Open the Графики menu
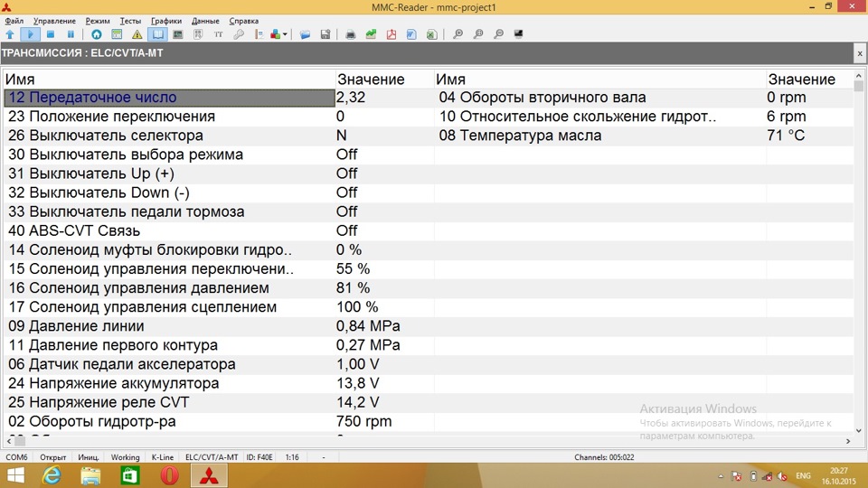868x488 pixels. click(166, 21)
